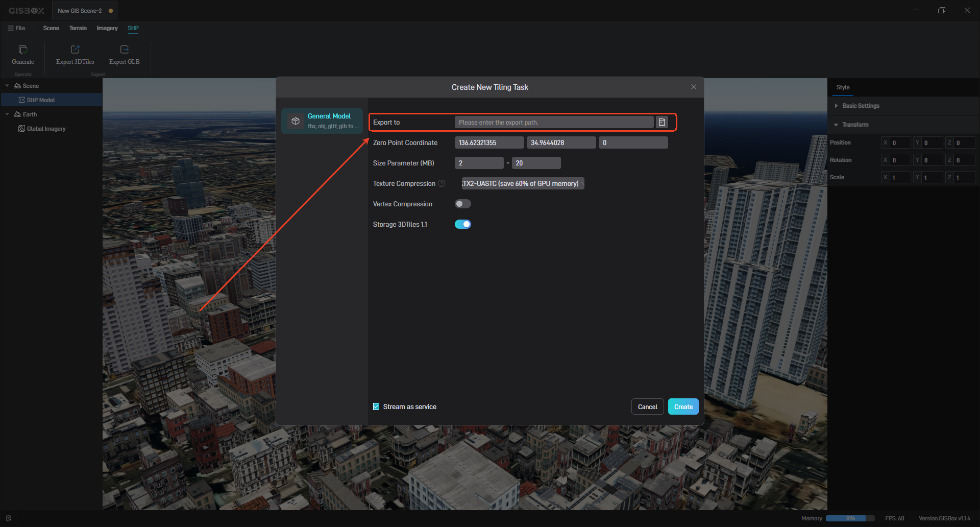Disable the Storage 3DTiles 1.1 toggle
980x527 pixels.
[462, 224]
